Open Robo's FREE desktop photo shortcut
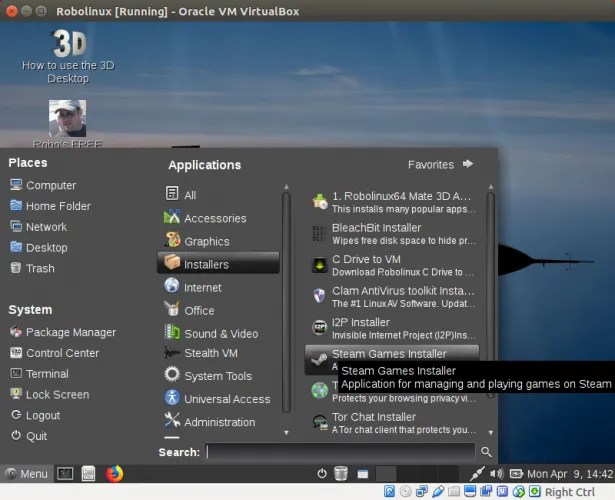The height and width of the screenshot is (500, 615). point(67,124)
